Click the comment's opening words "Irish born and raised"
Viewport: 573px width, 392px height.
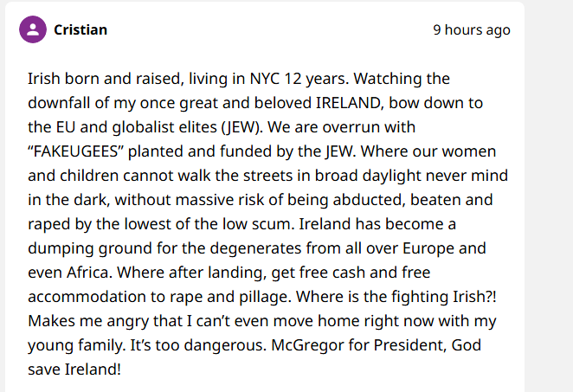click(x=103, y=79)
